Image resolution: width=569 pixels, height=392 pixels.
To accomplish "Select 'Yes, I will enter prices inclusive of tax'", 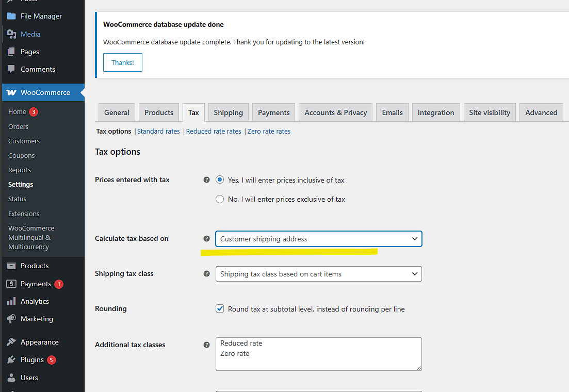I will 220,179.
